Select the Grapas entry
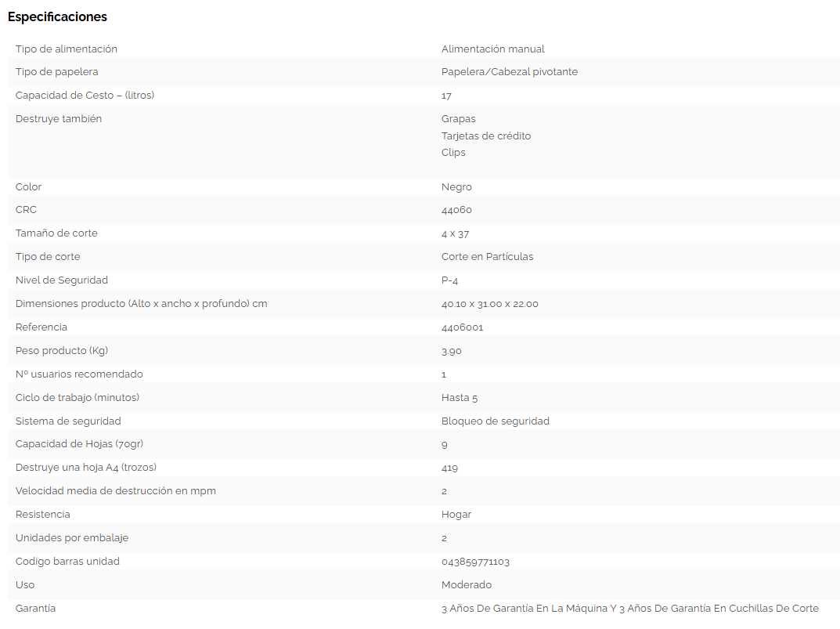The height and width of the screenshot is (629, 840). 458,119
